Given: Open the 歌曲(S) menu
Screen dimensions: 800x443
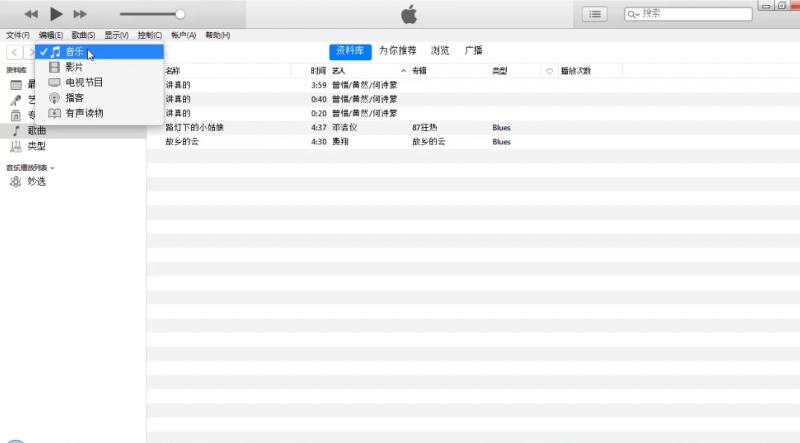Looking at the screenshot, I should point(83,35).
